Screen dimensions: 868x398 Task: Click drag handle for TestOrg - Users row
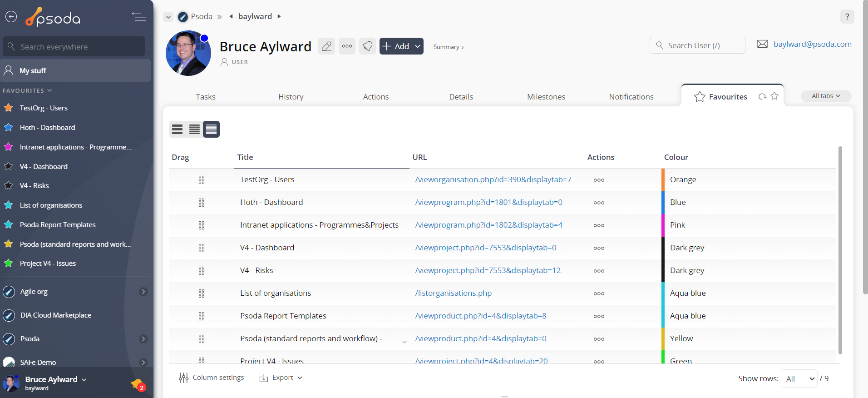click(202, 180)
